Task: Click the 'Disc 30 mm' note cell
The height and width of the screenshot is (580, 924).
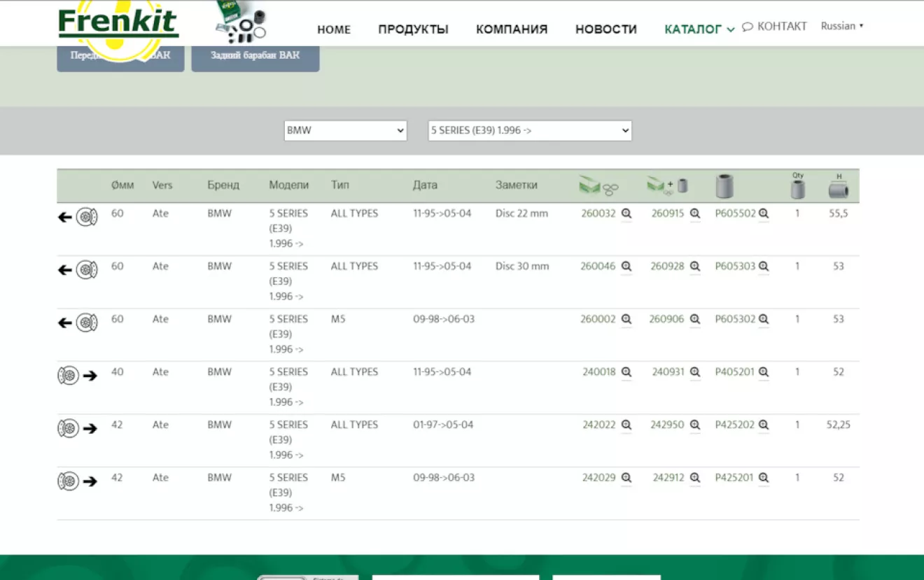Action: coord(522,267)
